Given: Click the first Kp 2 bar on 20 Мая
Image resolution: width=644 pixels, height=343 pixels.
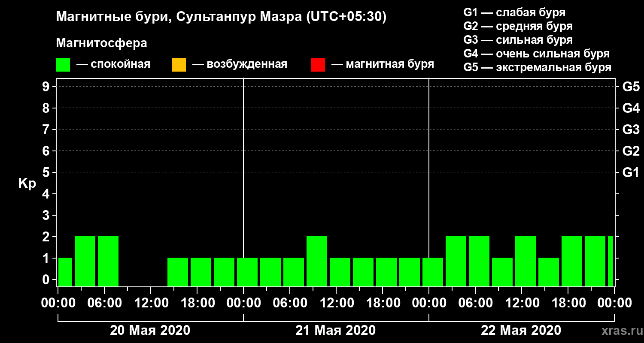Looking at the screenshot, I should (85, 261).
